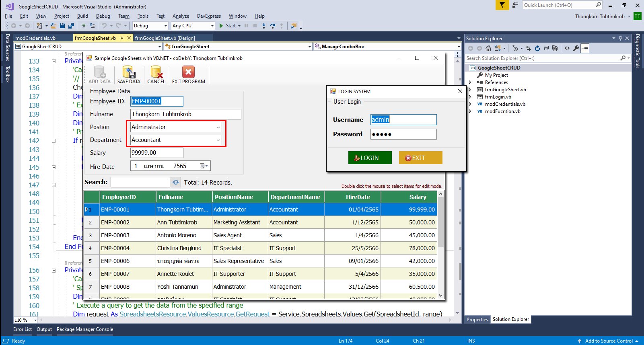Open the Debug menu
The width and height of the screenshot is (644, 345).
[x=103, y=16]
